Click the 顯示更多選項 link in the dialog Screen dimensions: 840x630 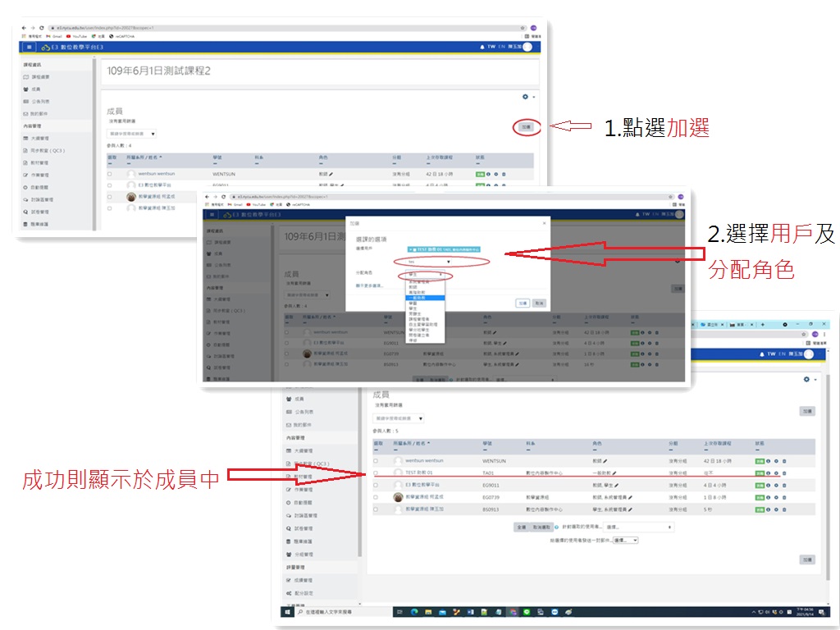[369, 285]
